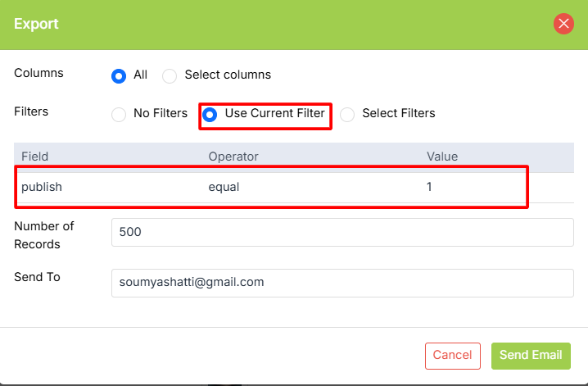588x386 pixels.
Task: Select the "Use Current Filter" radio button
Action: pyautogui.click(x=210, y=114)
